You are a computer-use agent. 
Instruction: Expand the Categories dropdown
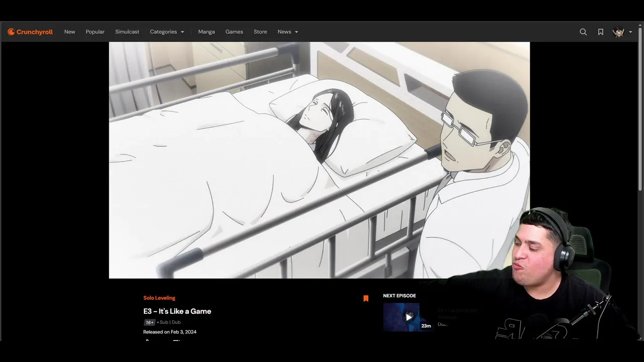coord(167,32)
